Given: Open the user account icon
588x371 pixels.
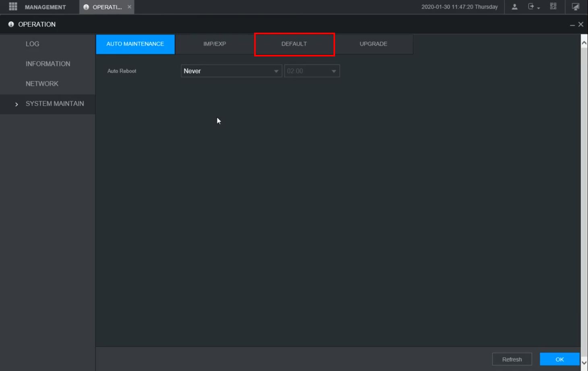Looking at the screenshot, I should coord(514,7).
